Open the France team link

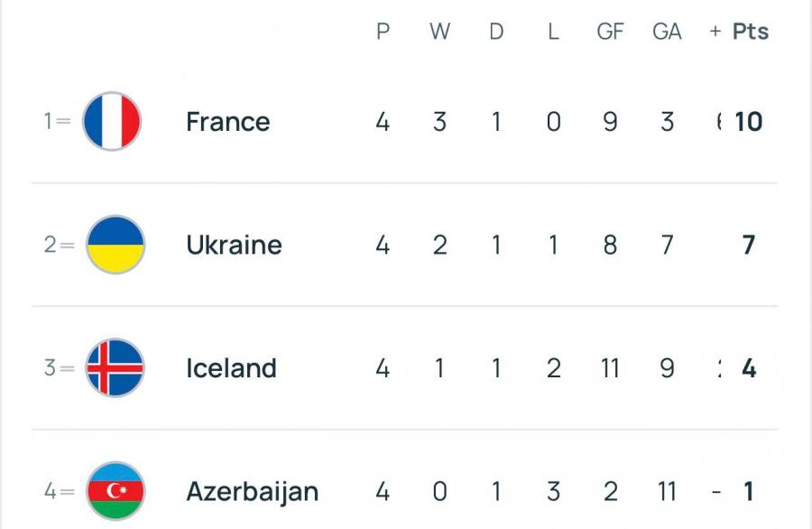(x=227, y=122)
